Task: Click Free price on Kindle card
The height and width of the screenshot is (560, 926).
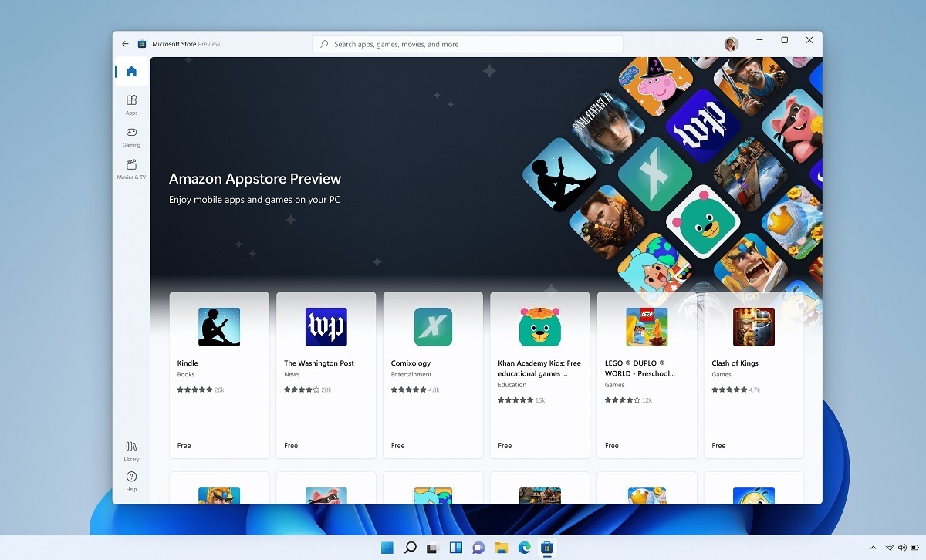Action: coord(184,446)
